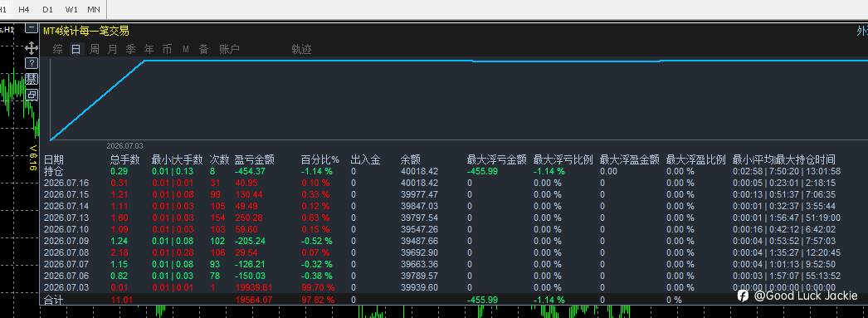Click the -205.24 loss value for 07.09
The image size is (868, 318).
point(251,241)
